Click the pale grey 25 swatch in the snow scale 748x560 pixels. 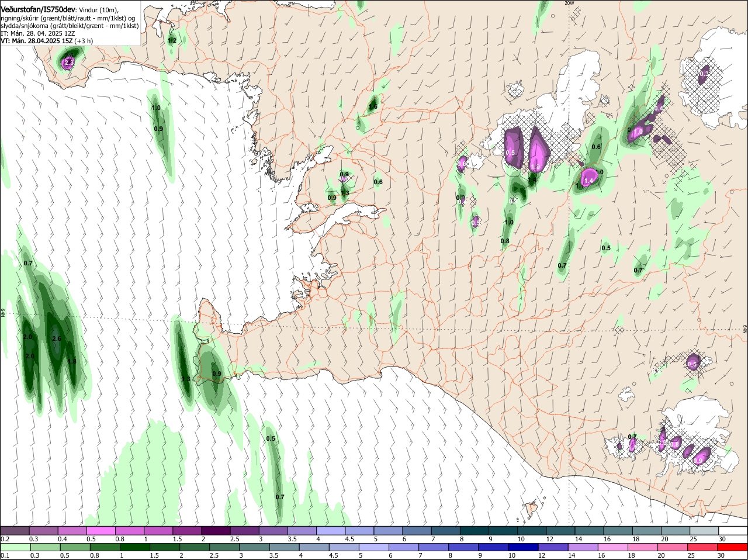(704, 530)
